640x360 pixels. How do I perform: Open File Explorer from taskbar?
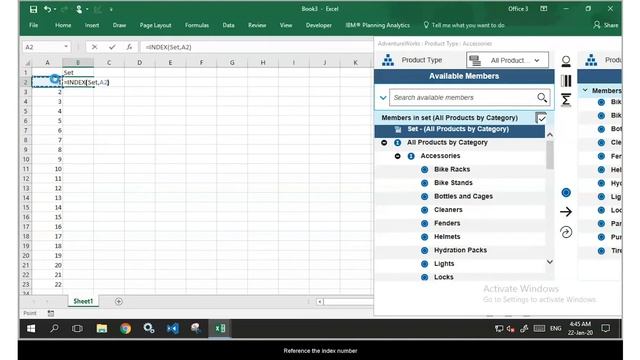(x=102, y=329)
